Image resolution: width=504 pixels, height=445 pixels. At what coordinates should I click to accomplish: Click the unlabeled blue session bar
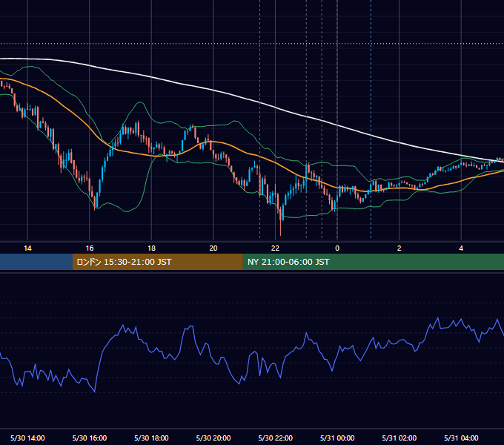point(36,262)
